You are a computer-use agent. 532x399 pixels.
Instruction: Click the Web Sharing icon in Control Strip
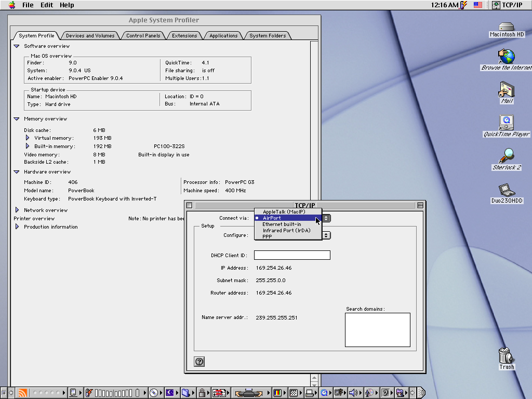pos(401,393)
